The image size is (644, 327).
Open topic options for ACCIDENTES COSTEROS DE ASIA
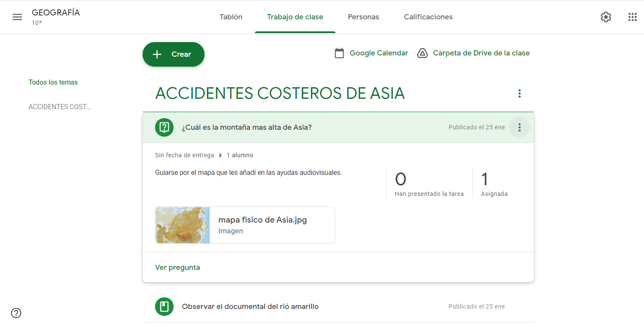pos(519,93)
